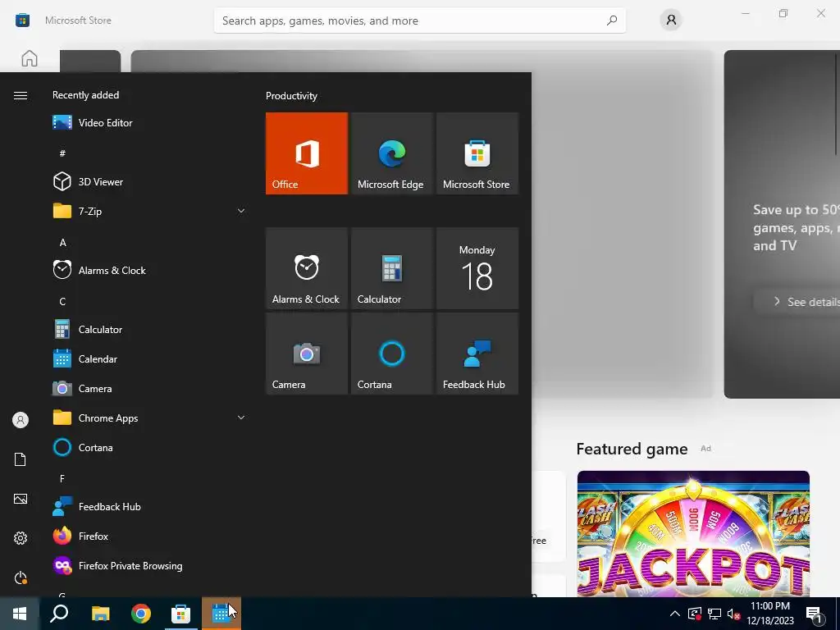Viewport: 840px width, 630px height.
Task: Open Documents from Start sidebar
Action: 21,459
